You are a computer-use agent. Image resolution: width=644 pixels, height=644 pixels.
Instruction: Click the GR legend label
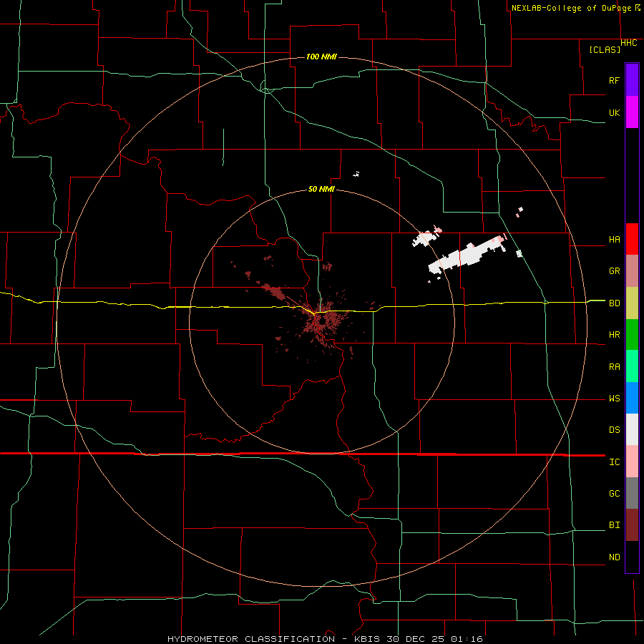click(614, 271)
